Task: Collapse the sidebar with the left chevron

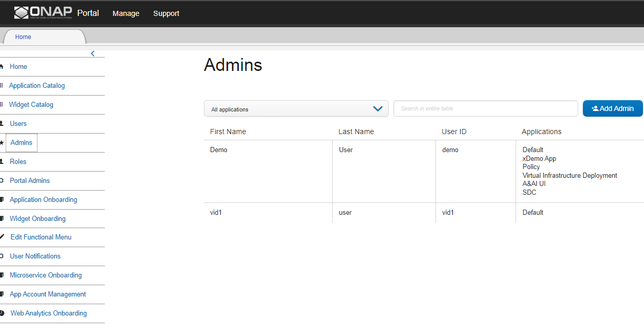Action: pos(93,53)
